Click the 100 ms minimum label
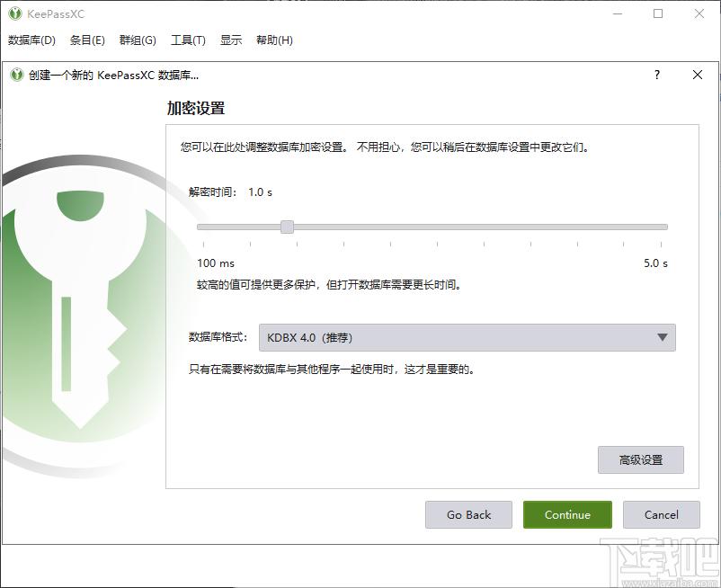The image size is (721, 588). pyautogui.click(x=216, y=263)
